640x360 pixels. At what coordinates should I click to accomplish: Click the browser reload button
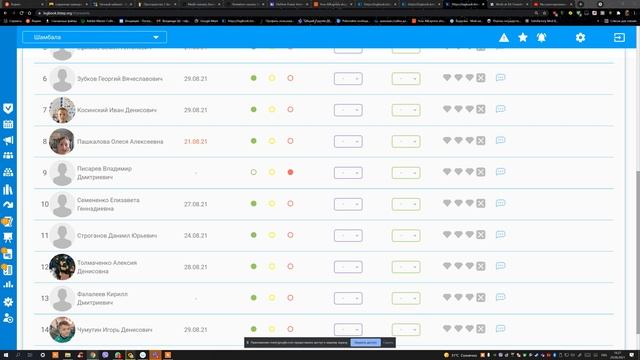point(21,13)
